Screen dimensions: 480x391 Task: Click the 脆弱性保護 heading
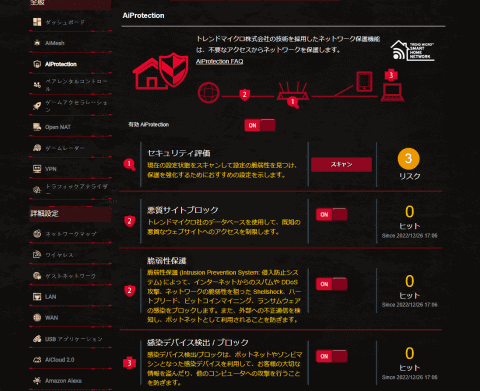click(167, 261)
